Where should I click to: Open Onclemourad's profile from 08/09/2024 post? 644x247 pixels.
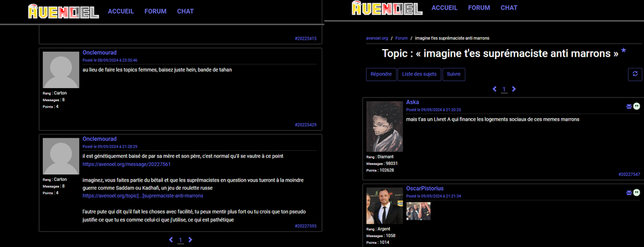99,53
